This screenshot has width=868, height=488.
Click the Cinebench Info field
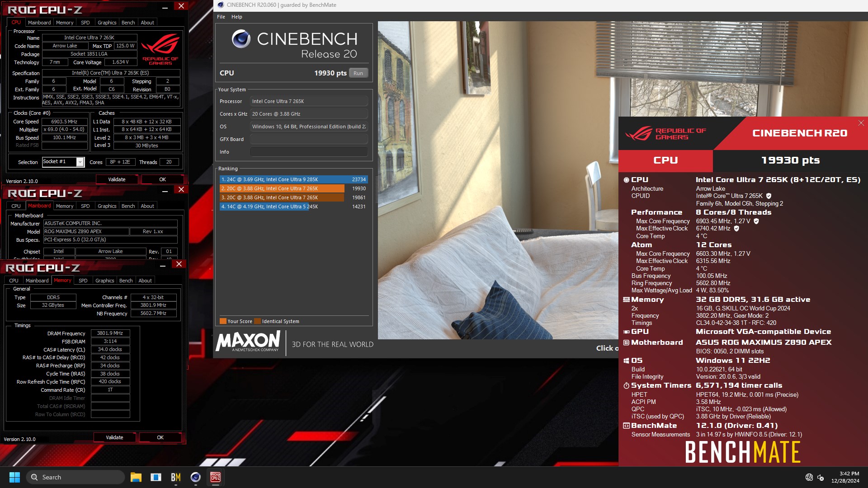point(309,152)
